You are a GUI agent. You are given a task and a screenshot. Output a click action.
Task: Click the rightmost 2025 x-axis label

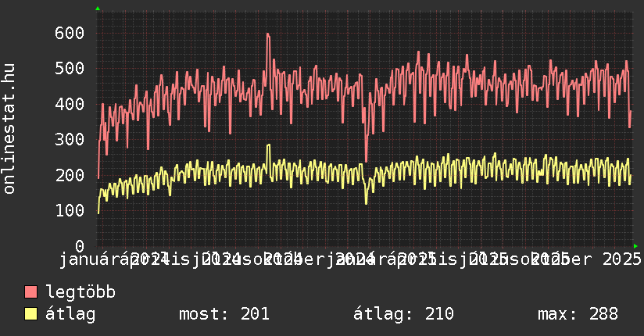pyautogui.click(x=622, y=259)
